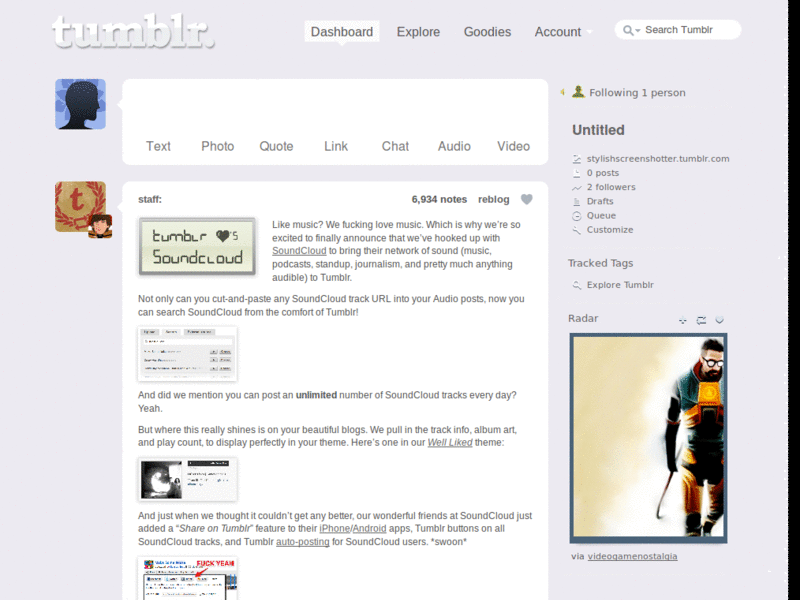Open the videogamenostalgia blog link
Image resolution: width=800 pixels, height=600 pixels.
pyautogui.click(x=632, y=557)
